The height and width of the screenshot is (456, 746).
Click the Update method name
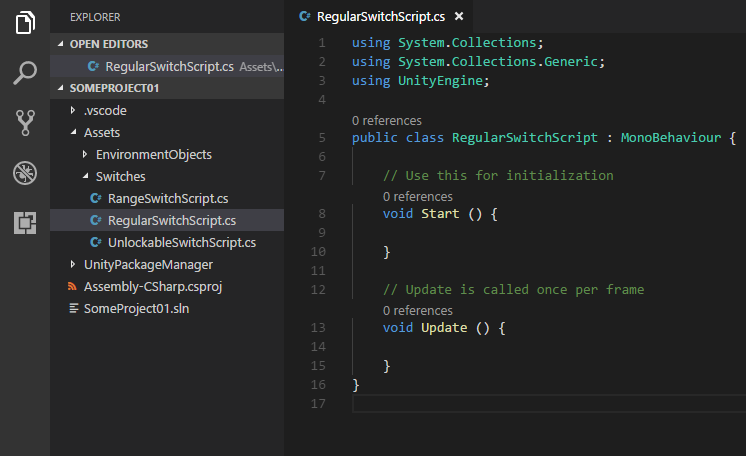(x=444, y=328)
